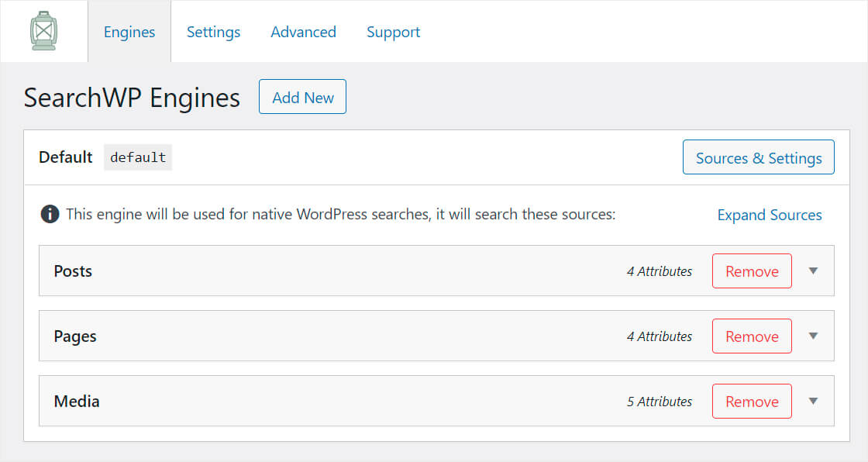868x462 pixels.
Task: Expand the Pages source arrow
Action: (x=813, y=336)
